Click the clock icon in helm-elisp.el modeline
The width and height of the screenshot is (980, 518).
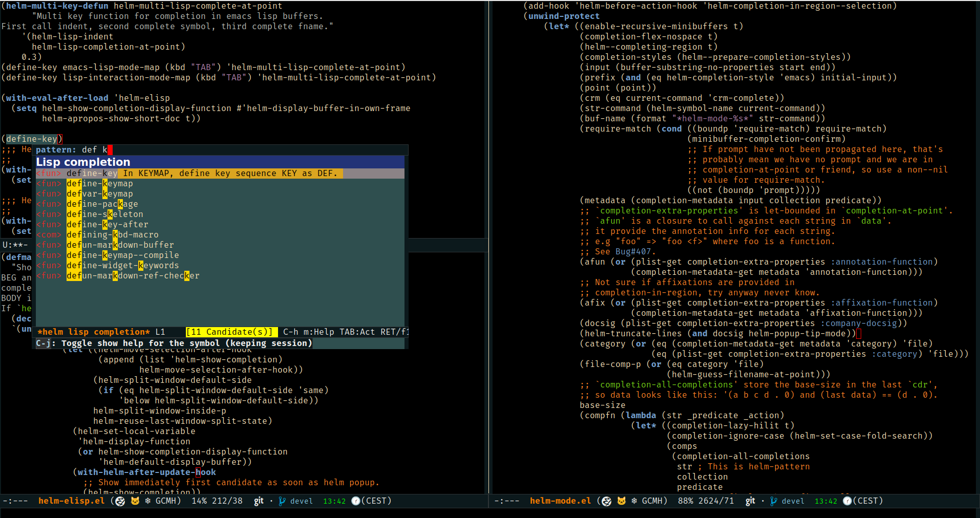[355, 501]
